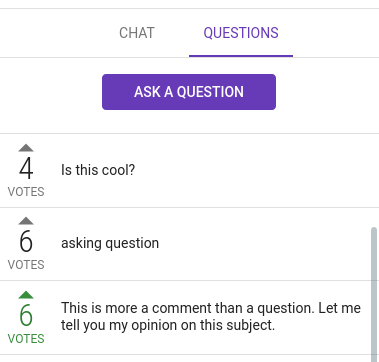
Task: Click the vertical scrollbar thumb in the questions list
Action: (374, 295)
